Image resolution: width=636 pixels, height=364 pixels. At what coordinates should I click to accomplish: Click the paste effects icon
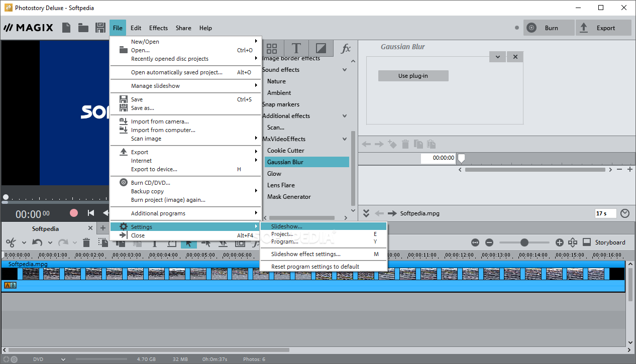[x=431, y=144]
